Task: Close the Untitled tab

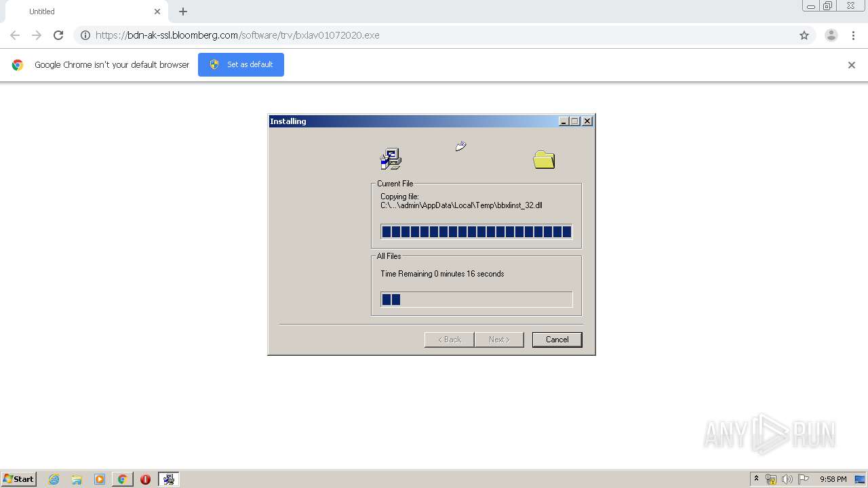Action: (x=157, y=12)
